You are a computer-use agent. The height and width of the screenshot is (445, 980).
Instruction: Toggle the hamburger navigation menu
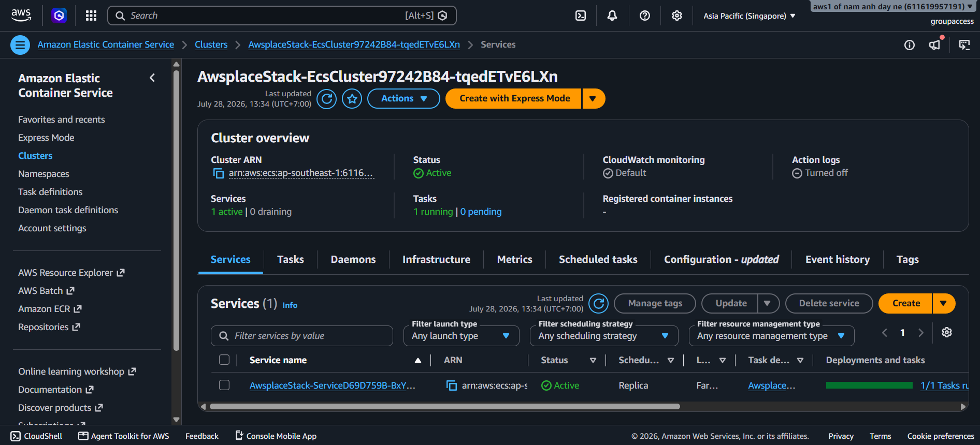tap(20, 45)
